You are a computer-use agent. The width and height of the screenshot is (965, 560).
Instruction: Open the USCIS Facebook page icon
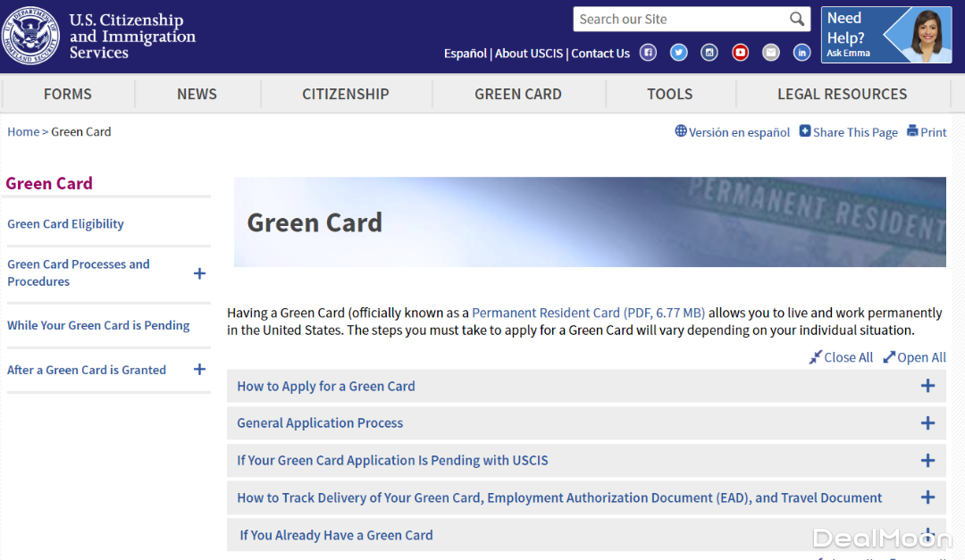click(648, 53)
